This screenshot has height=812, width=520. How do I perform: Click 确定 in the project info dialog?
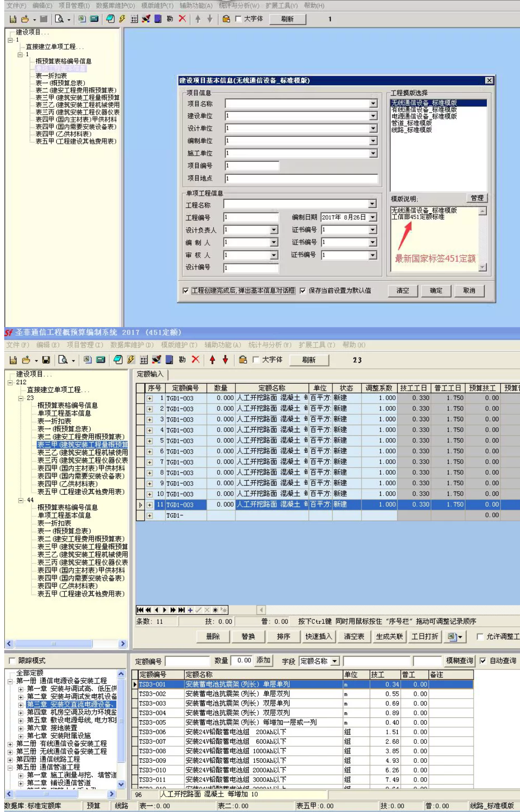click(x=436, y=291)
